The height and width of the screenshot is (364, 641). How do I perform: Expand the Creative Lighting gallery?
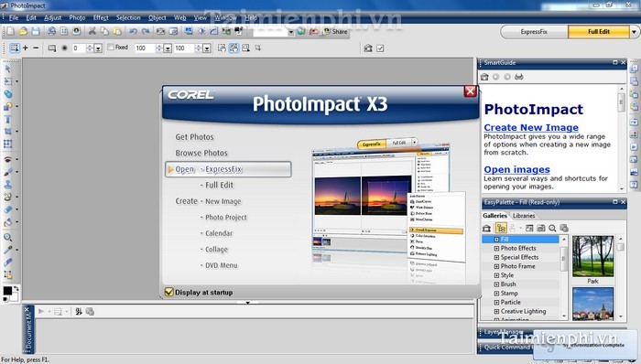click(496, 311)
